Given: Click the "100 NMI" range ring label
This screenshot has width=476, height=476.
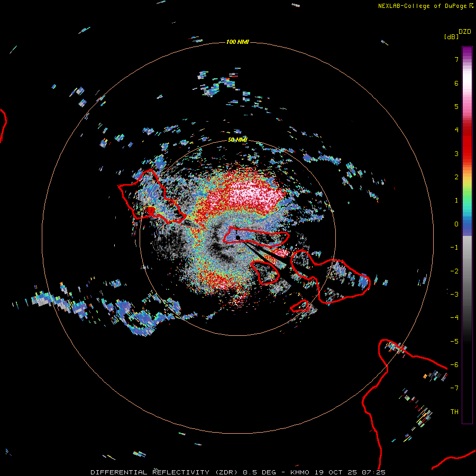Looking at the screenshot, I should pos(237,42).
